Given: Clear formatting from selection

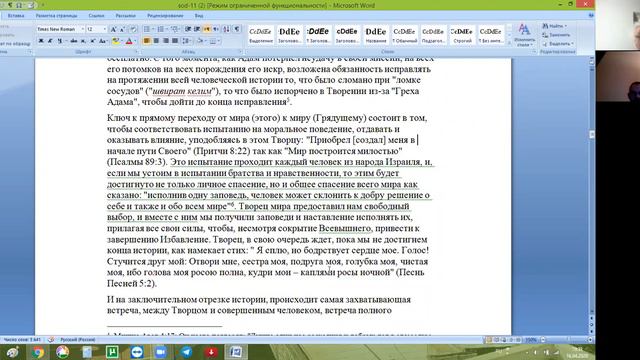Looking at the screenshot, I should tap(133, 29).
